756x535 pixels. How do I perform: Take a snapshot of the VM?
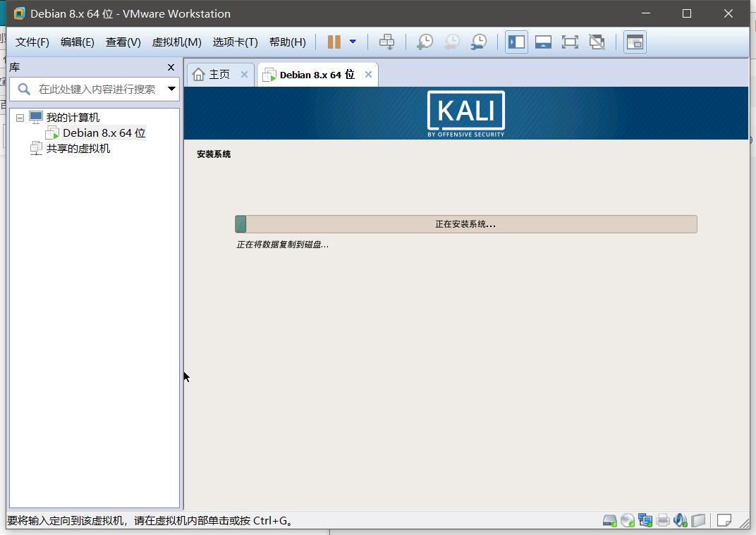(x=425, y=42)
